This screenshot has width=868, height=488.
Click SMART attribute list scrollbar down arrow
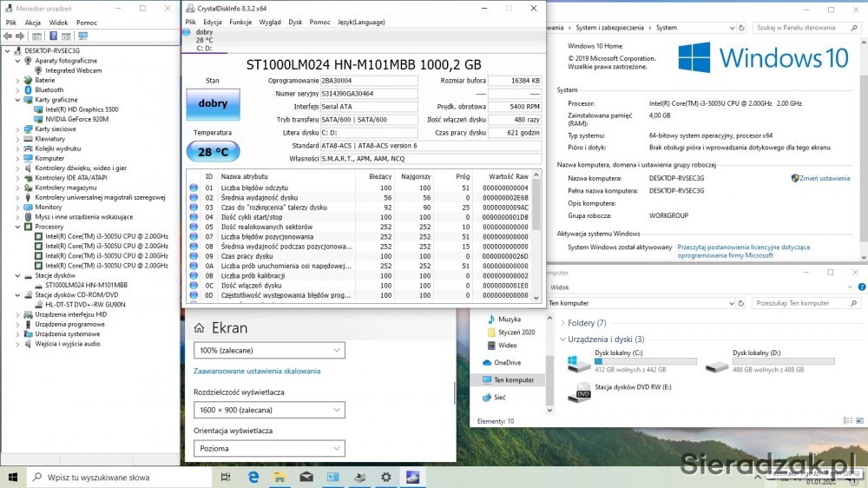coord(536,298)
